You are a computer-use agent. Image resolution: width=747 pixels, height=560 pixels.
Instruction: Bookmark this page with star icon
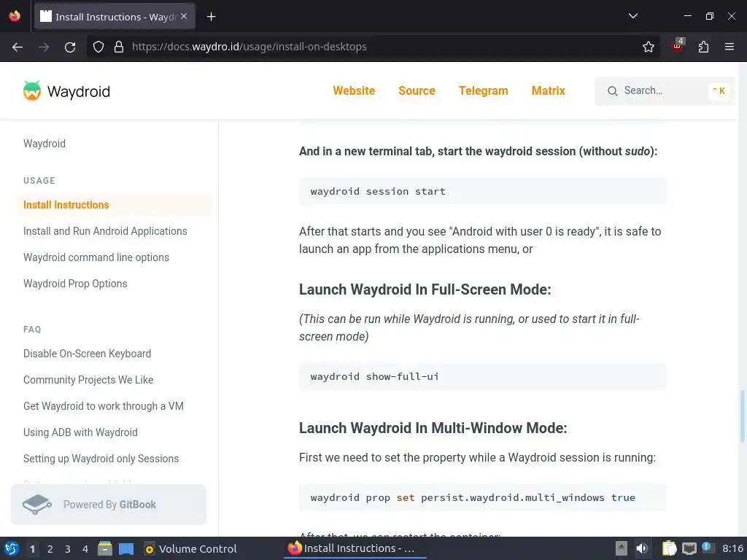648,47
